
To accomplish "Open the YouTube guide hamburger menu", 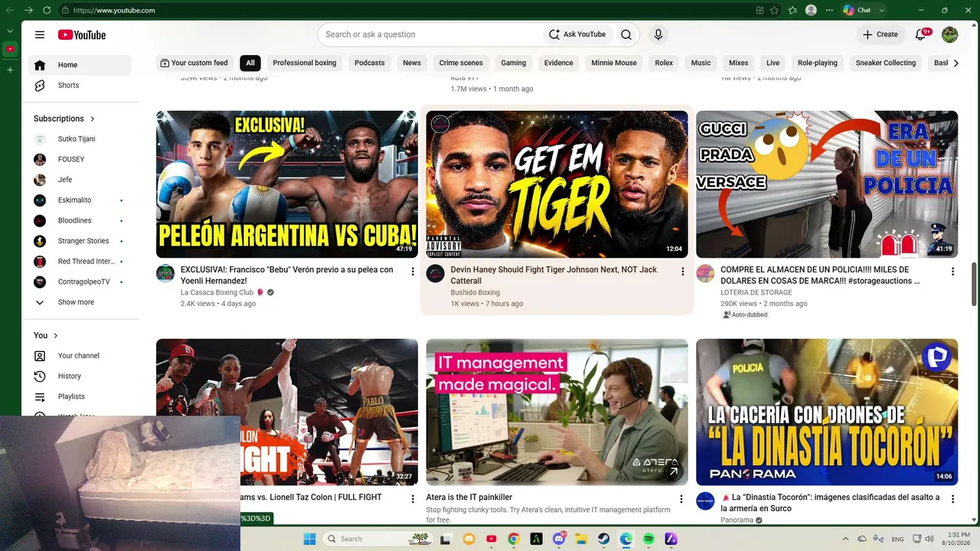I will [40, 34].
